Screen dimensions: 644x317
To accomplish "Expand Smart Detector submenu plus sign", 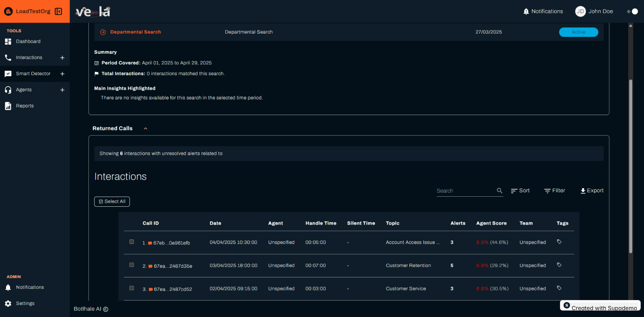I will [x=63, y=74].
